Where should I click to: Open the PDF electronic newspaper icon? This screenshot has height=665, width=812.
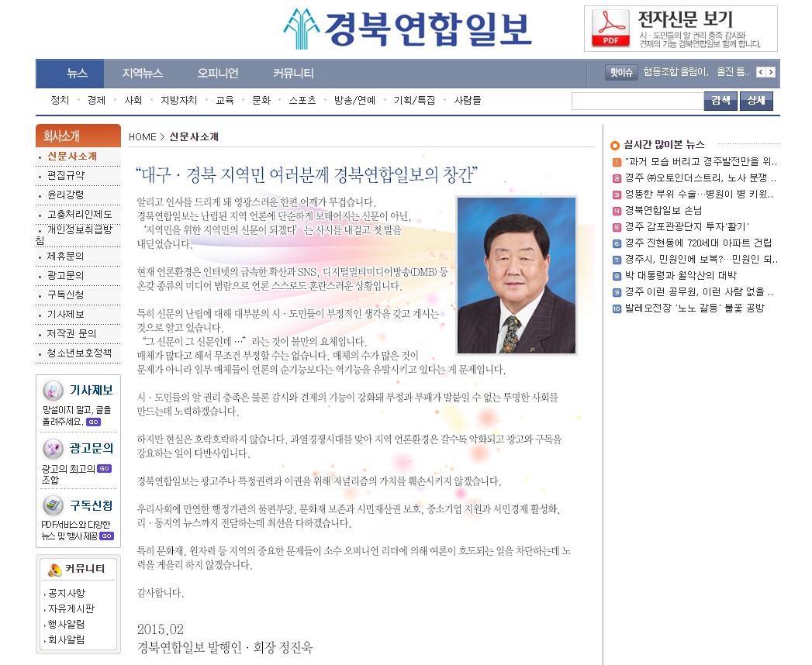tap(610, 29)
